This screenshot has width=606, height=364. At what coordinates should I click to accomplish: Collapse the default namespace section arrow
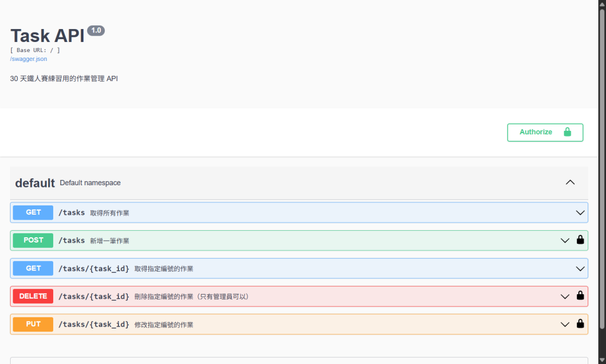coord(570,182)
